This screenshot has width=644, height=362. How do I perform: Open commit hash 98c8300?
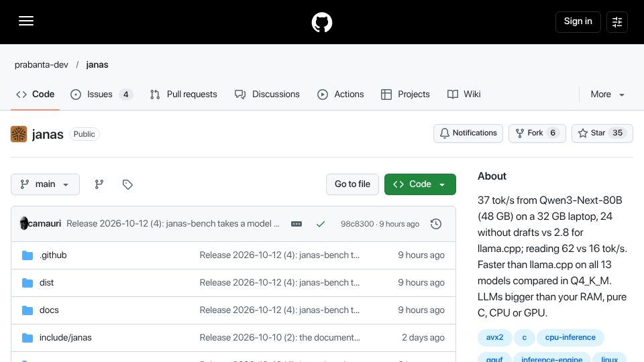[x=358, y=224]
